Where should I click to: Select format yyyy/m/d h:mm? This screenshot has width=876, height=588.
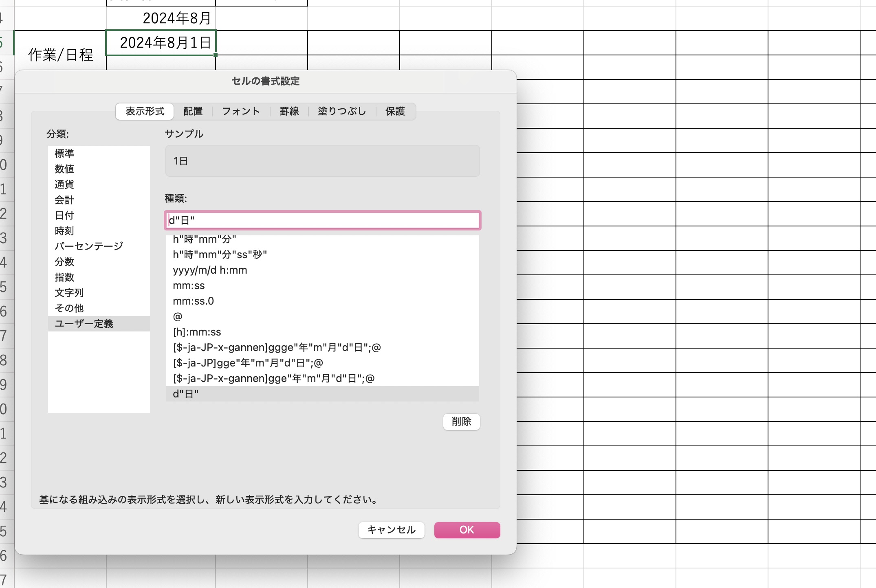323,270
